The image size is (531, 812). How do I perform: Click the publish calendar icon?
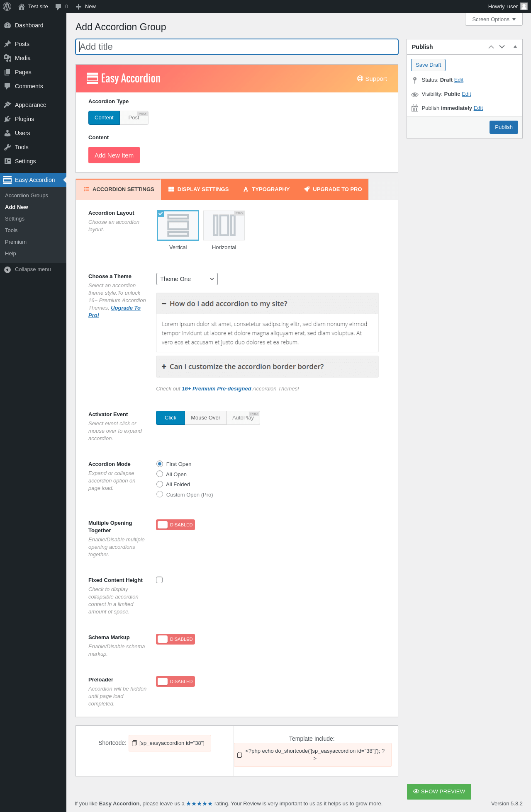(x=415, y=108)
